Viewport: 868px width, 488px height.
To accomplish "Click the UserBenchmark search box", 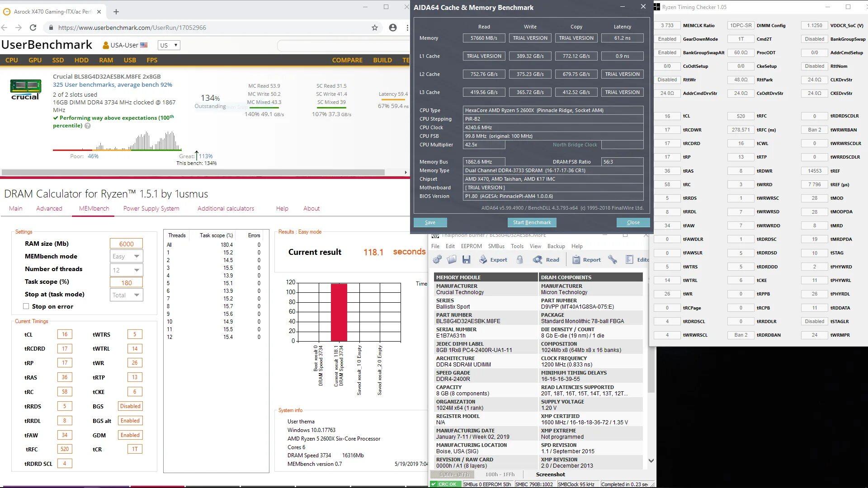I will [x=344, y=45].
